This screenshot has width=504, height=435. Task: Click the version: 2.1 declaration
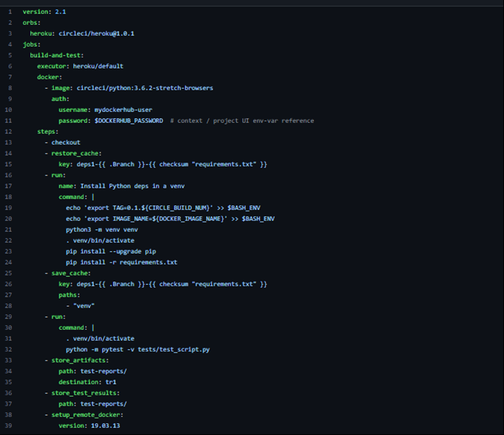(45, 11)
